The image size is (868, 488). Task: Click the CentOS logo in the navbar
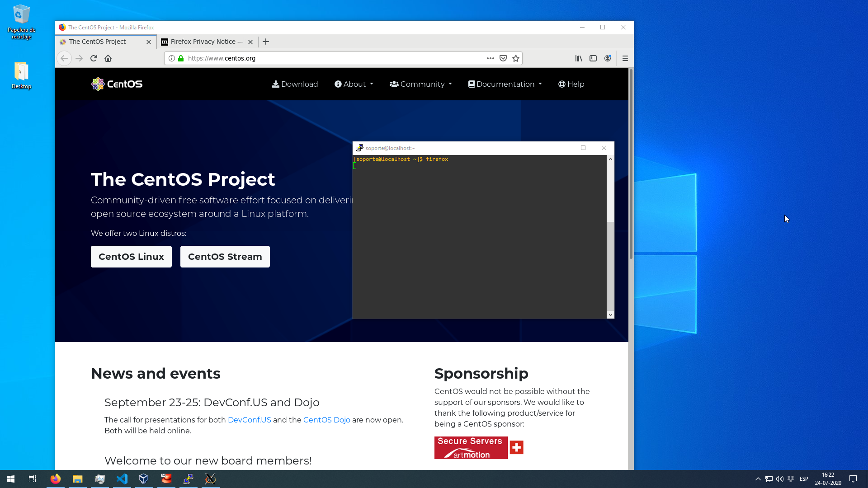(x=116, y=84)
